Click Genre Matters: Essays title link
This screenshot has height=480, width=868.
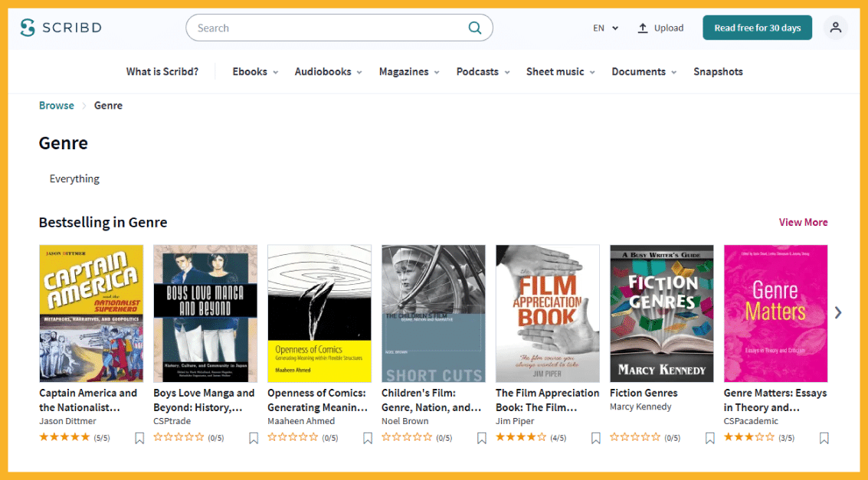(x=775, y=400)
